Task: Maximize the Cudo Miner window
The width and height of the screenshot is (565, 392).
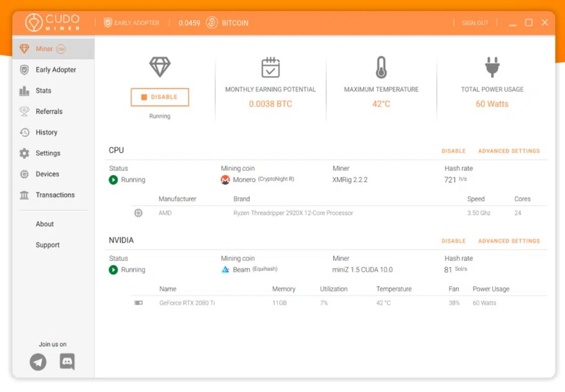Action: (528, 23)
